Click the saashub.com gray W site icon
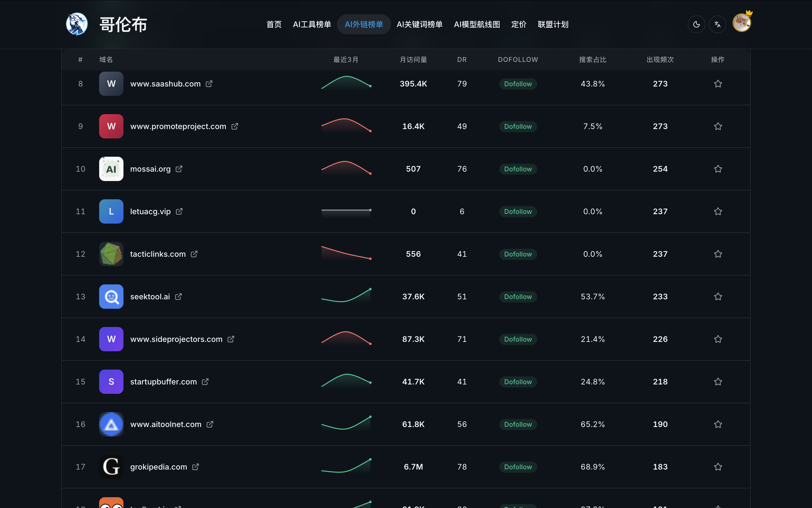Viewport: 812px width, 508px height. pyautogui.click(x=111, y=84)
